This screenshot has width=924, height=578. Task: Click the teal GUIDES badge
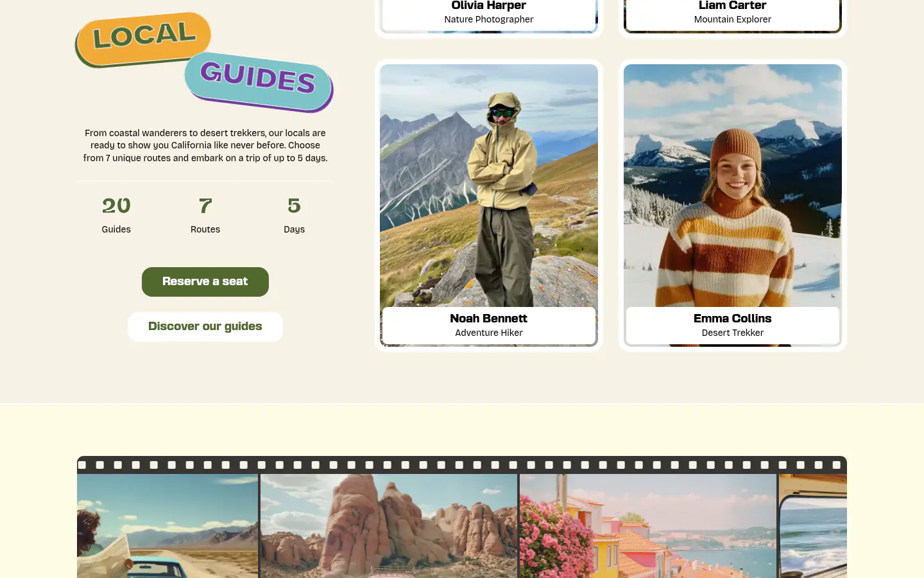point(259,81)
